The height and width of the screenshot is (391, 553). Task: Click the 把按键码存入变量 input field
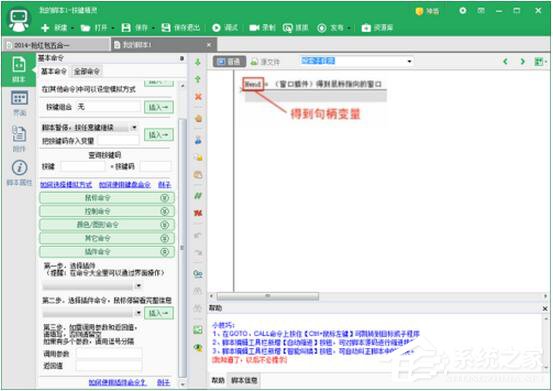(x=118, y=141)
